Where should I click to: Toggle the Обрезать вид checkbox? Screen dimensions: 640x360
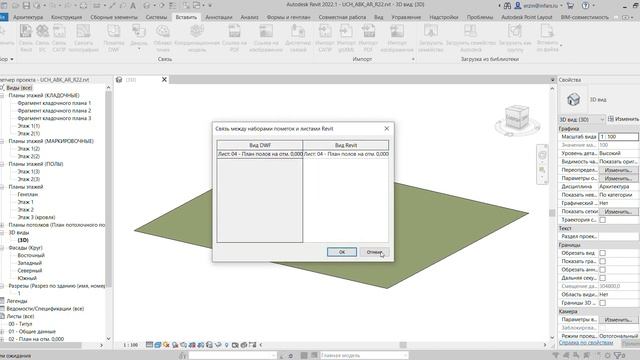[x=602, y=253]
